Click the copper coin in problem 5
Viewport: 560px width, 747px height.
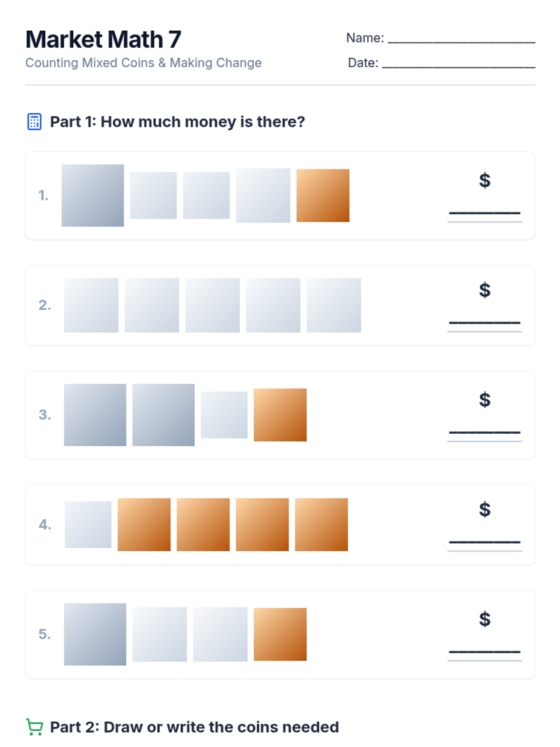tap(280, 634)
